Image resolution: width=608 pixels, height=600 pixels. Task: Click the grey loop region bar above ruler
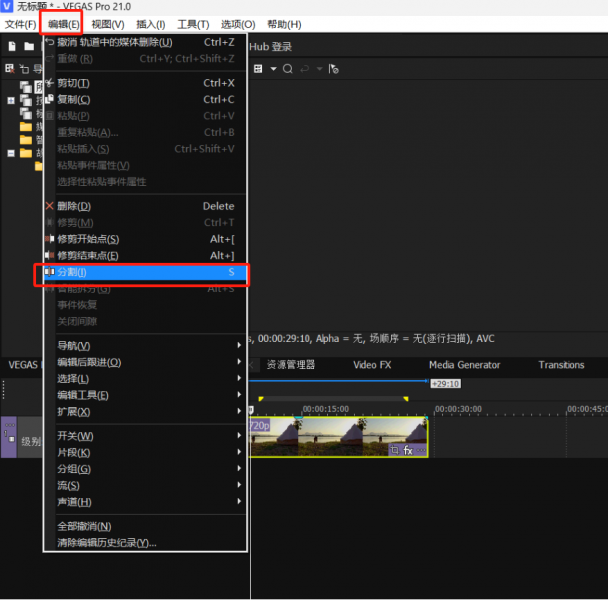pos(333,398)
